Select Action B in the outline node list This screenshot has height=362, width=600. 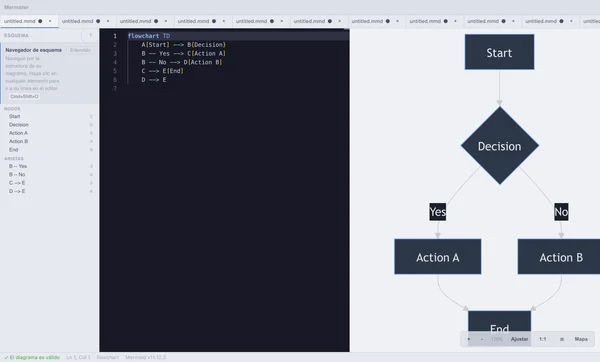49,141
